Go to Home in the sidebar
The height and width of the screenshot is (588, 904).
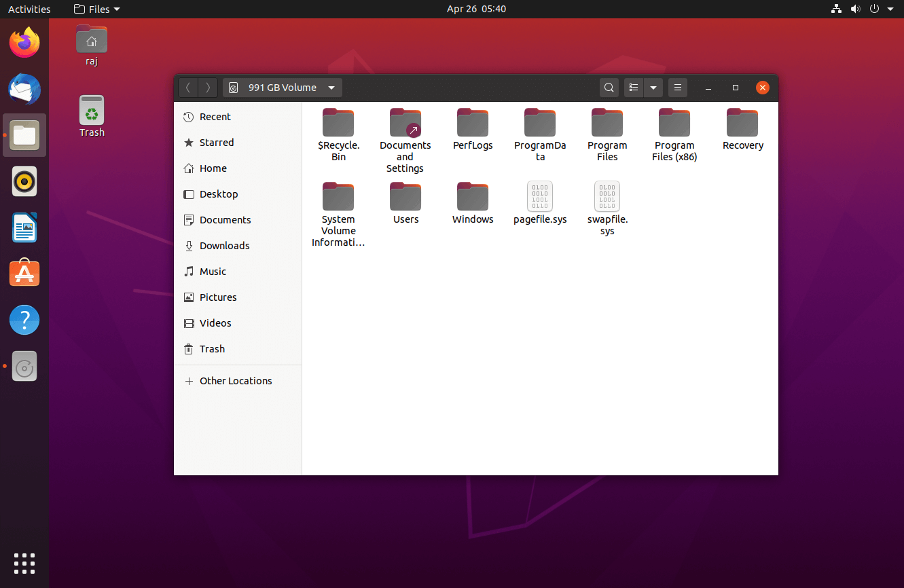[x=238, y=168]
